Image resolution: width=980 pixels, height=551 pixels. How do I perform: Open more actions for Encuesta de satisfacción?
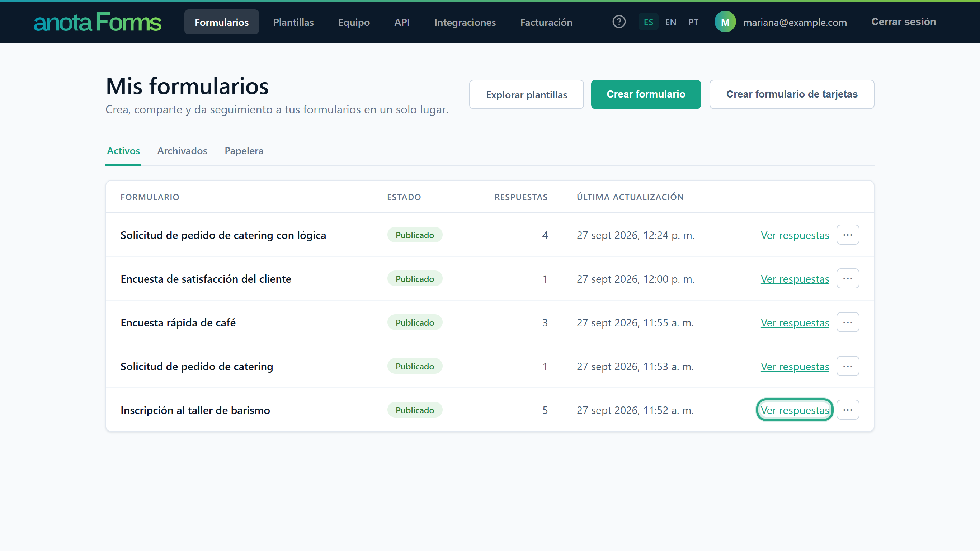coord(848,278)
